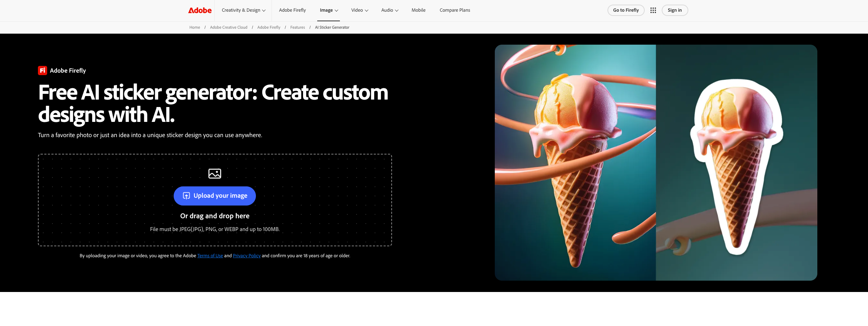The height and width of the screenshot is (326, 868).
Task: Click the ice cream sticker preview image
Action: click(656, 163)
